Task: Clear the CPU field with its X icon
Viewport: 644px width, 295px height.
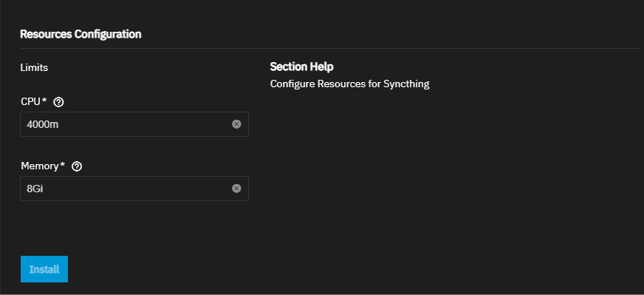Action: (236, 124)
